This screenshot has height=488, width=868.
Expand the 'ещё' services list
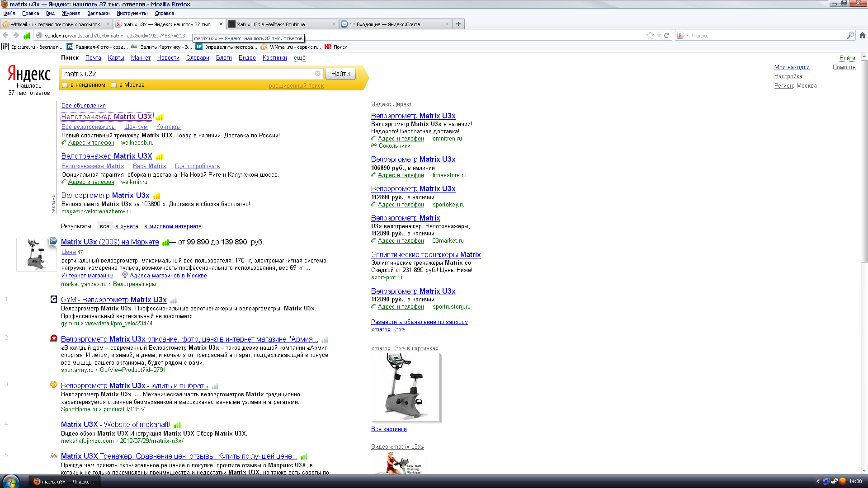click(299, 58)
